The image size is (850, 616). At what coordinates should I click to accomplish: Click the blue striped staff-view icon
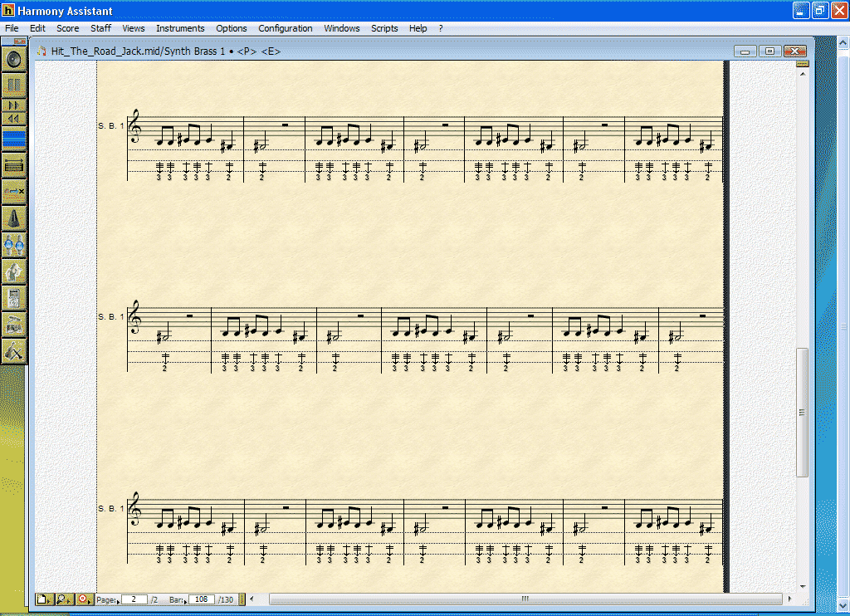pyautogui.click(x=14, y=139)
